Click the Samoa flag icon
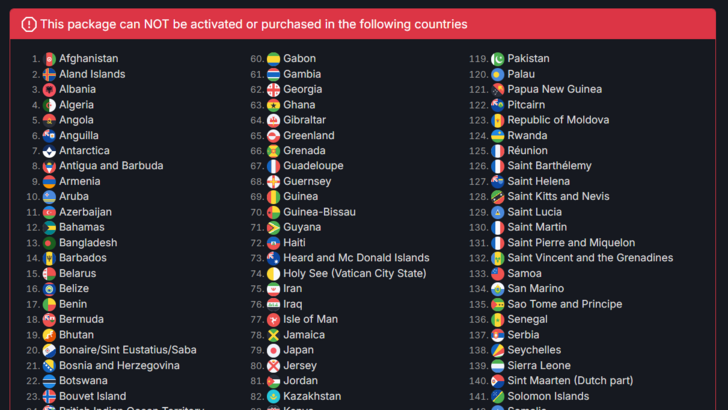Image resolution: width=728 pixels, height=410 pixels. point(497,274)
